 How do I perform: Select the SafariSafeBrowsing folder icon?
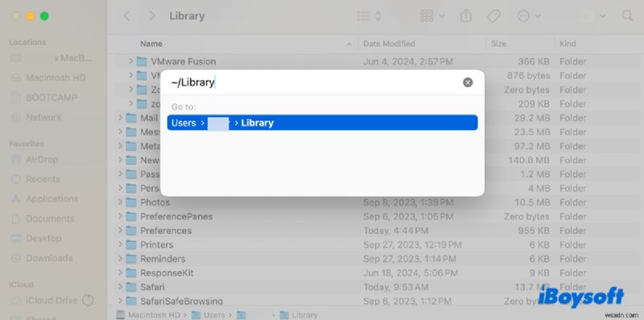coord(131,302)
